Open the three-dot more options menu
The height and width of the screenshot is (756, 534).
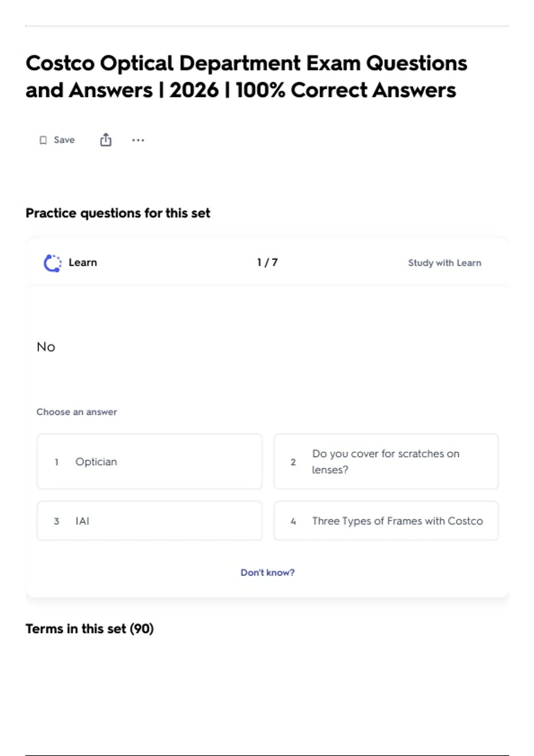(x=138, y=140)
